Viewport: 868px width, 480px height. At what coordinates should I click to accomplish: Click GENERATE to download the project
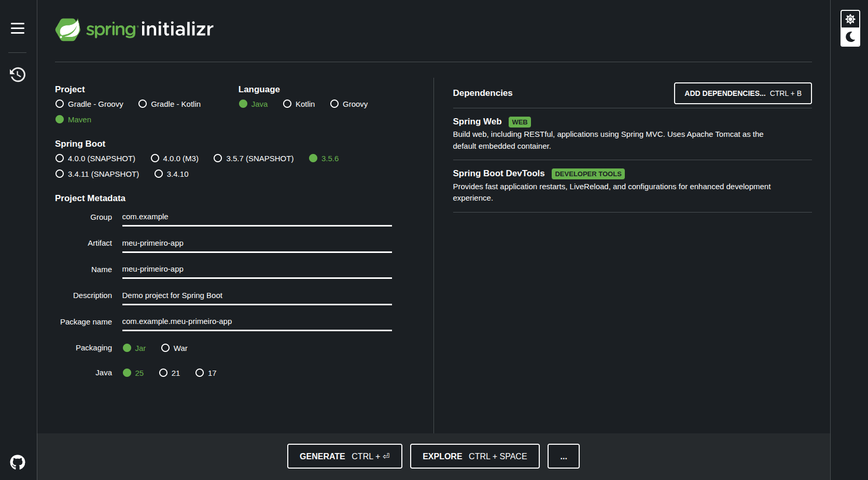pos(344,456)
